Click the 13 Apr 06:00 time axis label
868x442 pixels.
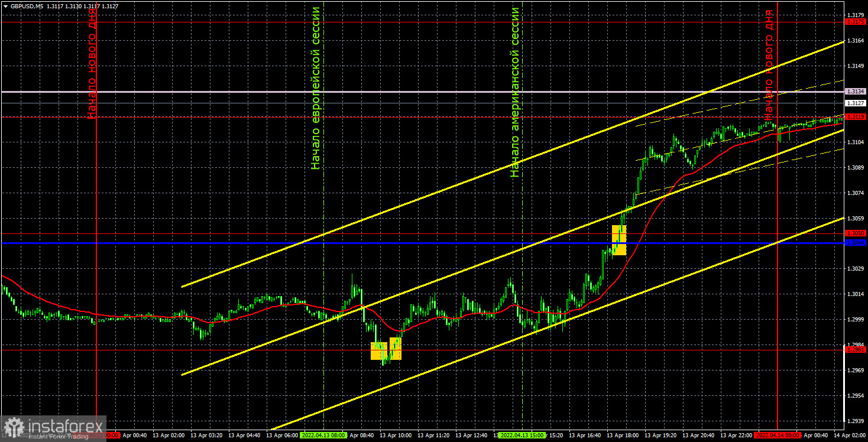click(283, 435)
